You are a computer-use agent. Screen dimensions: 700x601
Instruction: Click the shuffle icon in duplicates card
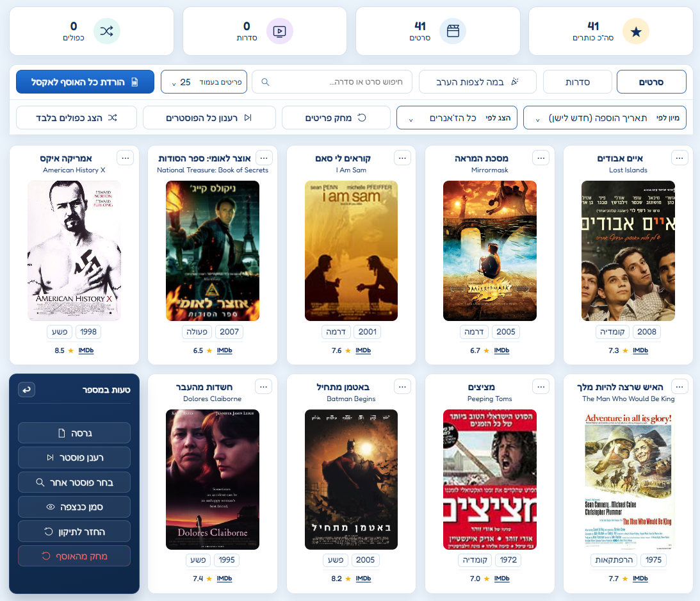click(x=107, y=31)
